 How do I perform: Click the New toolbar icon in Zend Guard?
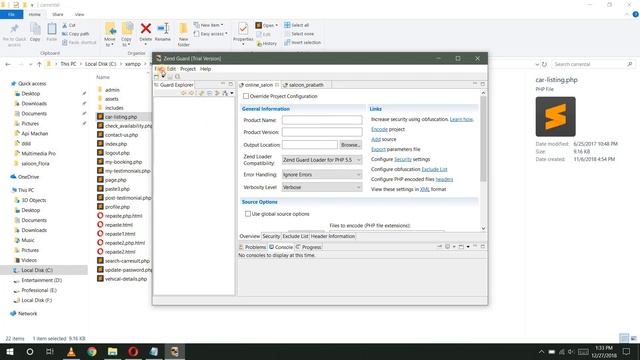click(157, 77)
